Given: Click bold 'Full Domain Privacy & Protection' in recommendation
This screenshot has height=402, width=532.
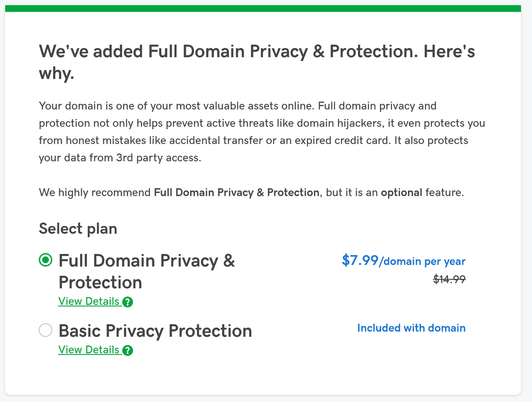Looking at the screenshot, I should [237, 192].
